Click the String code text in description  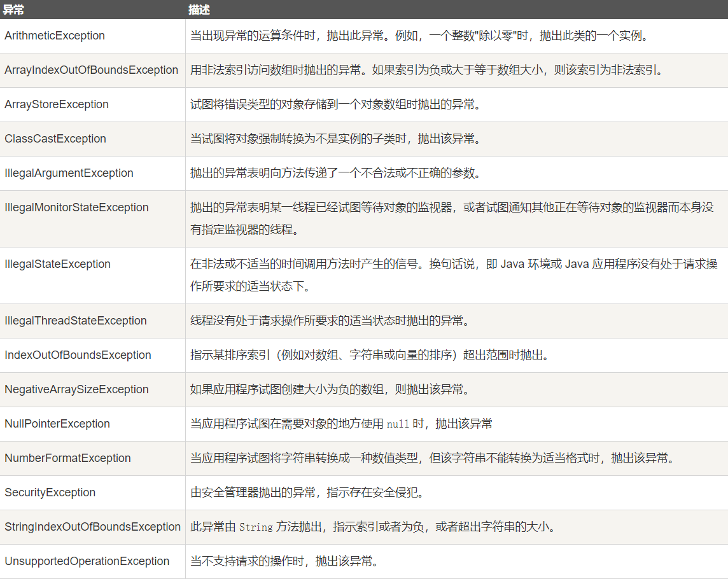[x=255, y=527]
